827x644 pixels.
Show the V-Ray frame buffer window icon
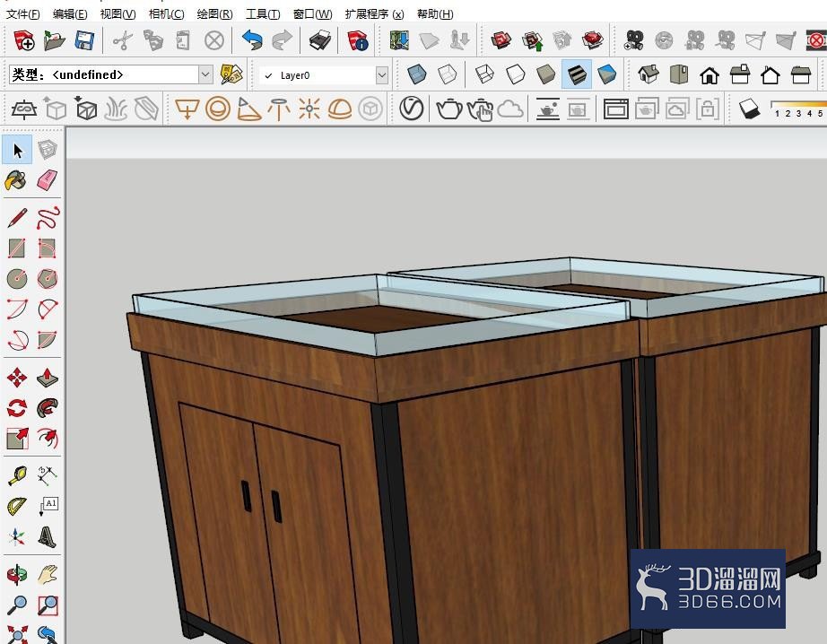[615, 109]
